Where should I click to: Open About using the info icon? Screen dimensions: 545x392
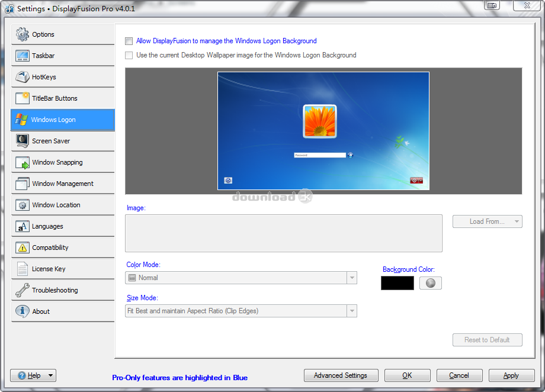point(23,311)
